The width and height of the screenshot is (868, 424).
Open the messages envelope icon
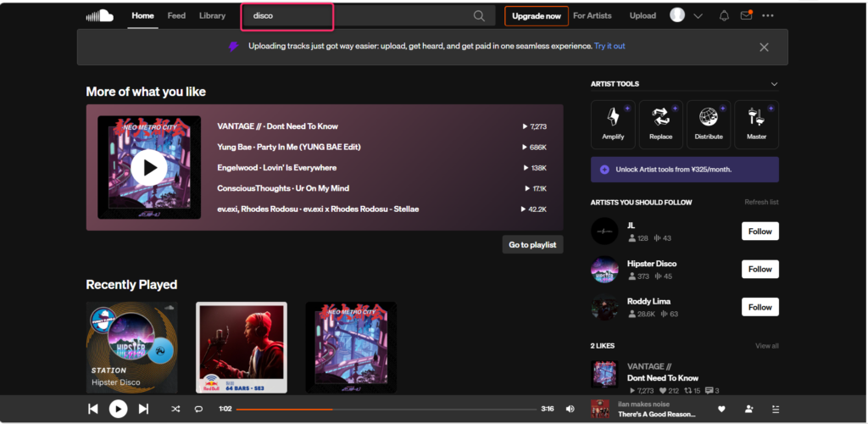click(746, 15)
